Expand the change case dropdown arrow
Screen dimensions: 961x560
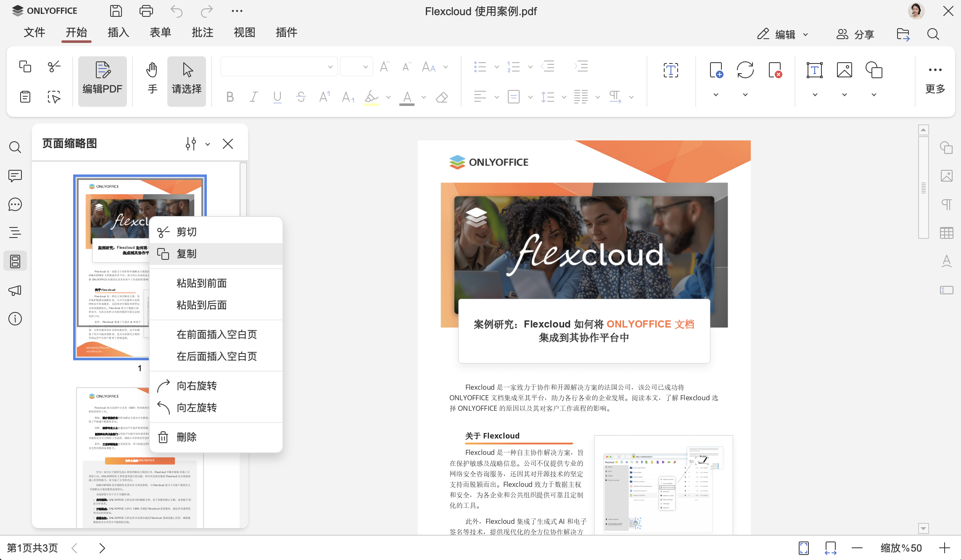pyautogui.click(x=446, y=67)
